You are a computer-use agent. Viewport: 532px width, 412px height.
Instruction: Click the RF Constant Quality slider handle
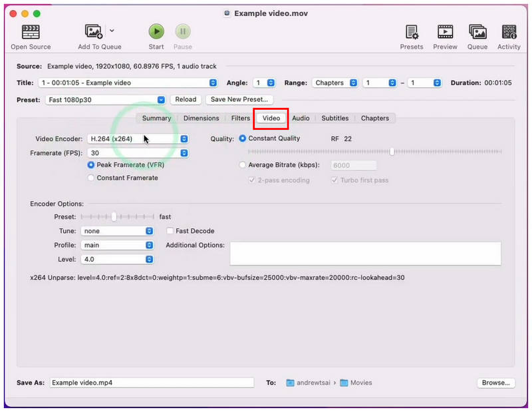[392, 152]
